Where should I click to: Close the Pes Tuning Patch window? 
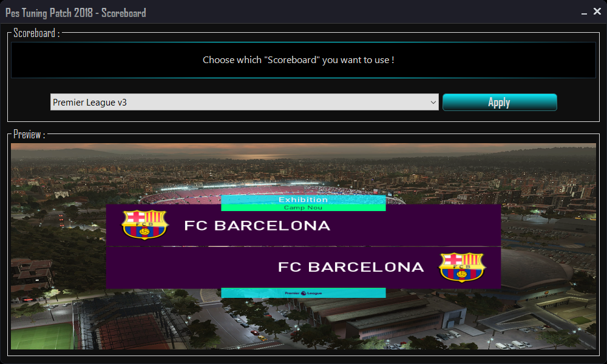(x=597, y=12)
